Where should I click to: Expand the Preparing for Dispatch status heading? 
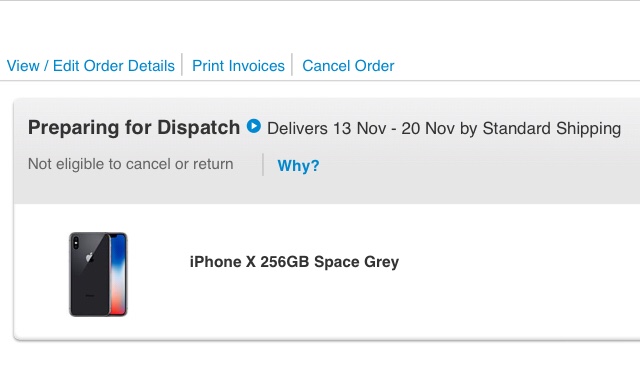134,128
